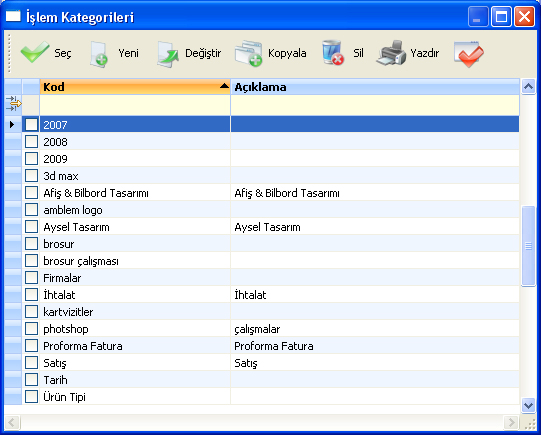
Task: Check the box next to photshop
Action: point(31,328)
